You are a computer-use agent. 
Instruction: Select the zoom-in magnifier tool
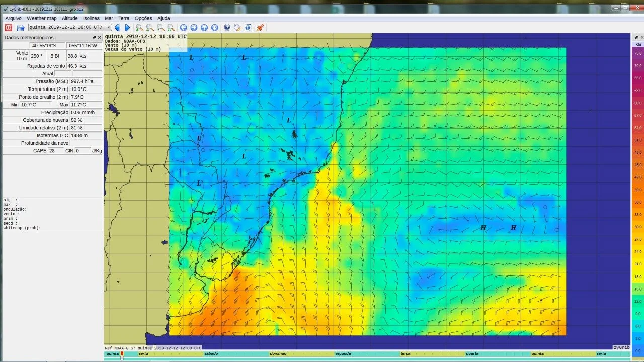pos(139,27)
